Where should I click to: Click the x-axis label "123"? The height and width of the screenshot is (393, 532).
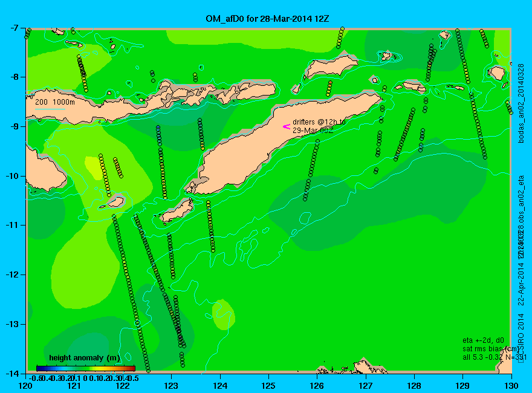pos(171,386)
